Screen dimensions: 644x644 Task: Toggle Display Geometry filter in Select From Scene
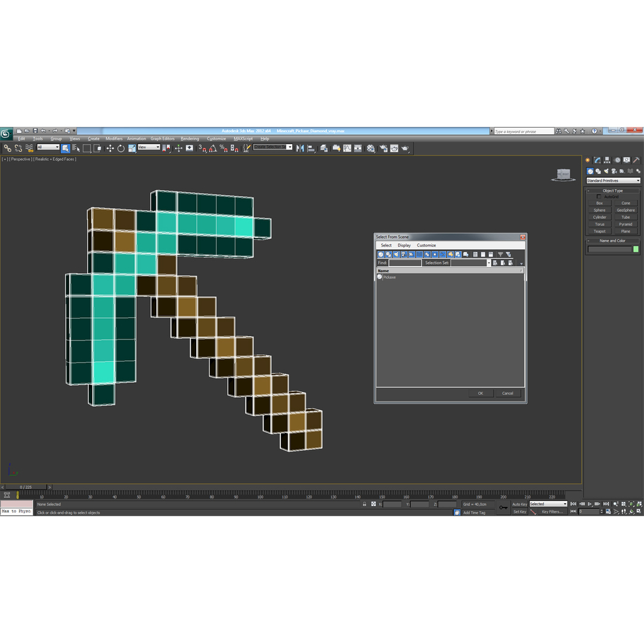tap(380, 254)
